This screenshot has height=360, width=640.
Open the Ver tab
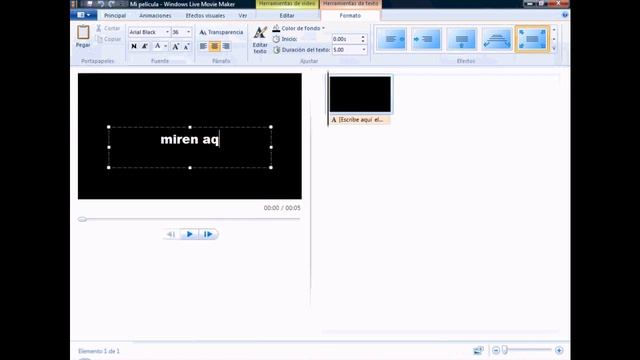click(243, 16)
